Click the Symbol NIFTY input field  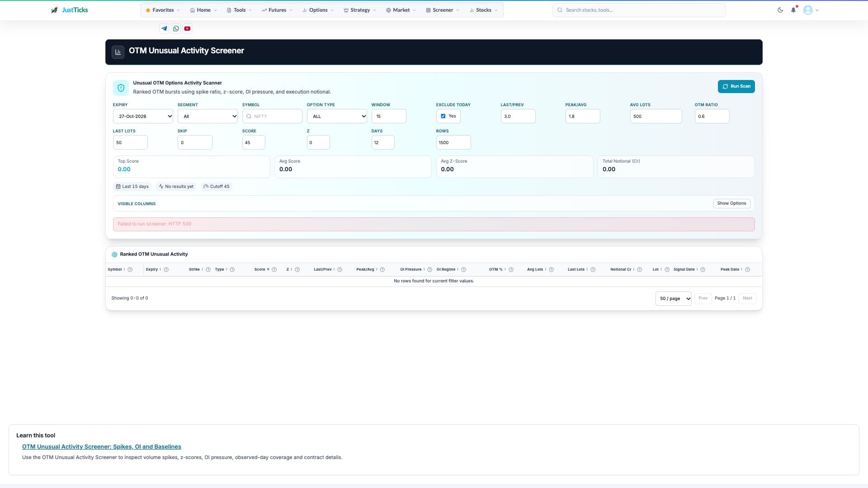coord(272,116)
